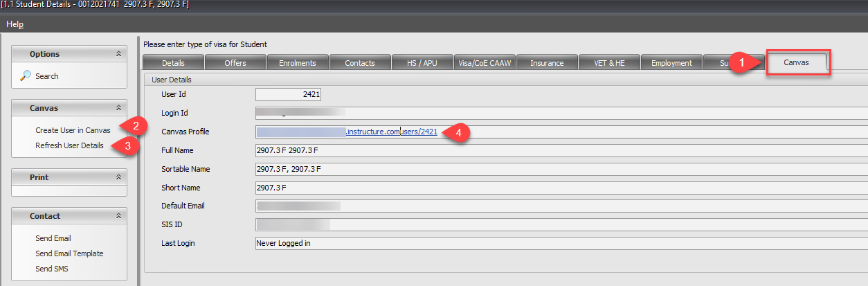Collapse the Print panel chevron
868x286 pixels.
click(x=118, y=177)
